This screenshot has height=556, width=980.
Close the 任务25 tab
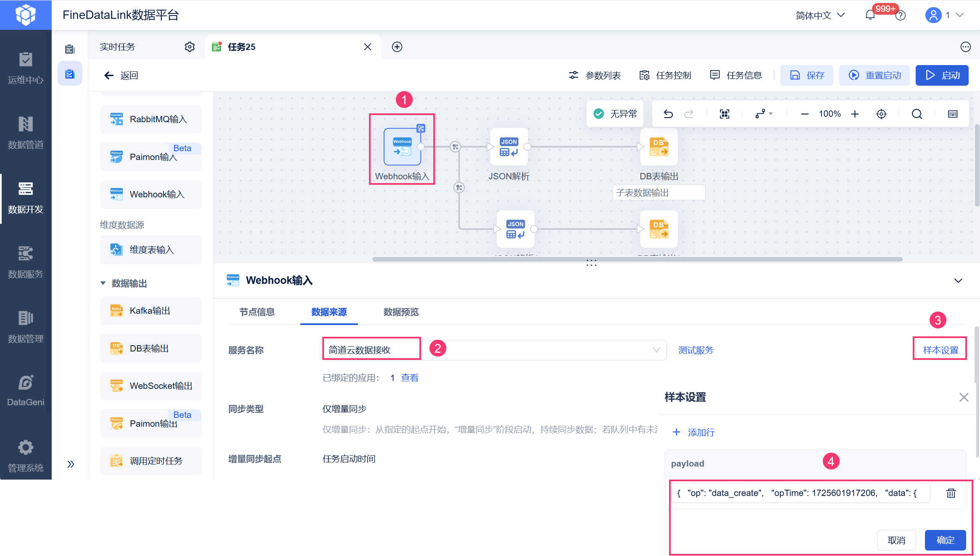tap(368, 47)
